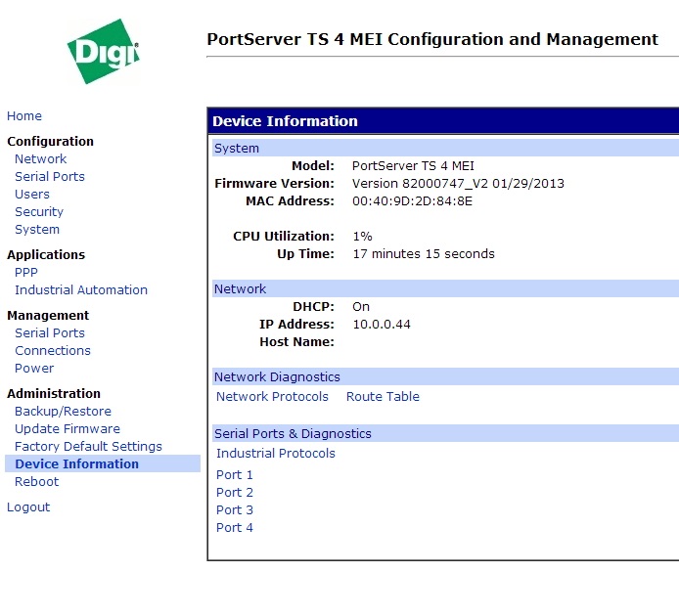Open Industrial Automation settings
Screen dimensions: 679x616
point(81,290)
